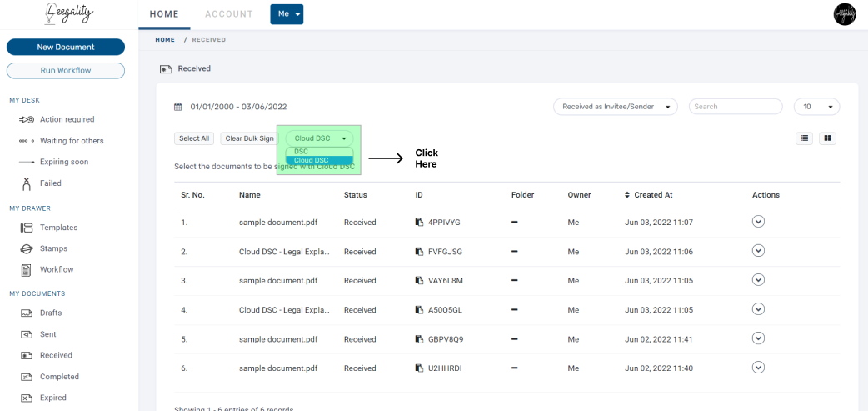Click the Select All button

point(194,138)
